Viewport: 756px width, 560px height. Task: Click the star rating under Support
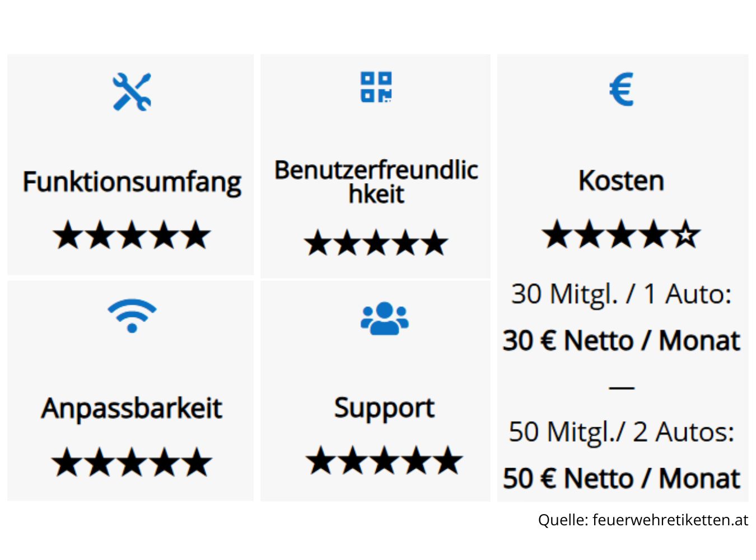(384, 461)
